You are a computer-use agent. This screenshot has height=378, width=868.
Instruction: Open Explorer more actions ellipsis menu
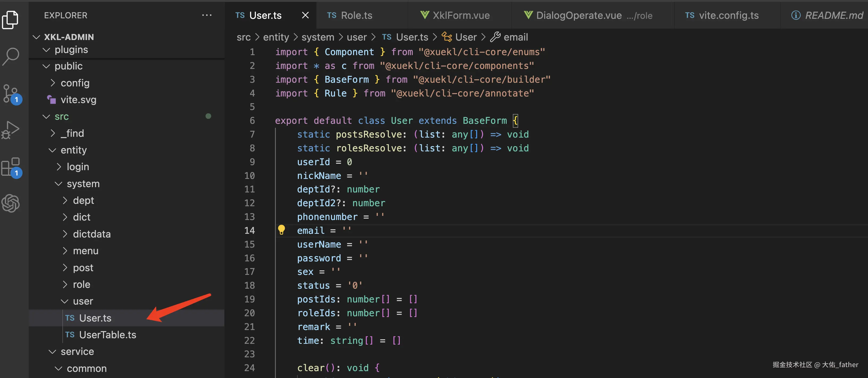coord(207,15)
